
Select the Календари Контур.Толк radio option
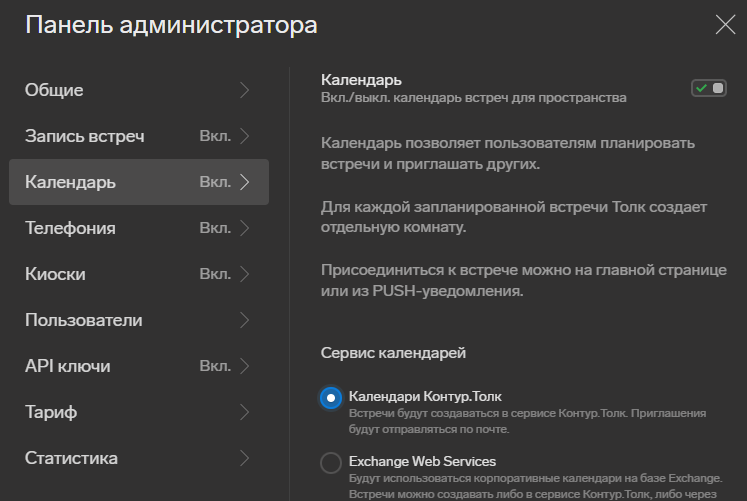pyautogui.click(x=331, y=398)
